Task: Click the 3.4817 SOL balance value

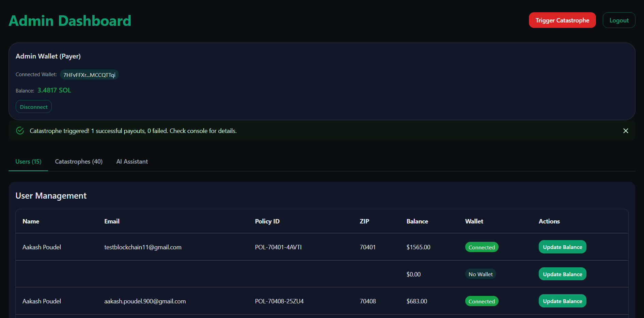Action: pyautogui.click(x=54, y=90)
